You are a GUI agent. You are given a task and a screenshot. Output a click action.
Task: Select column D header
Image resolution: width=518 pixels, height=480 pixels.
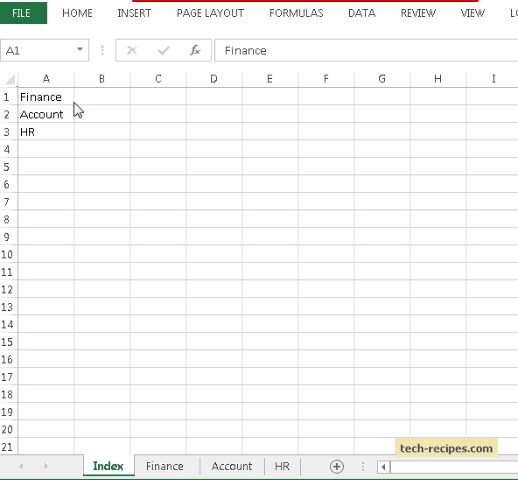pos(214,79)
